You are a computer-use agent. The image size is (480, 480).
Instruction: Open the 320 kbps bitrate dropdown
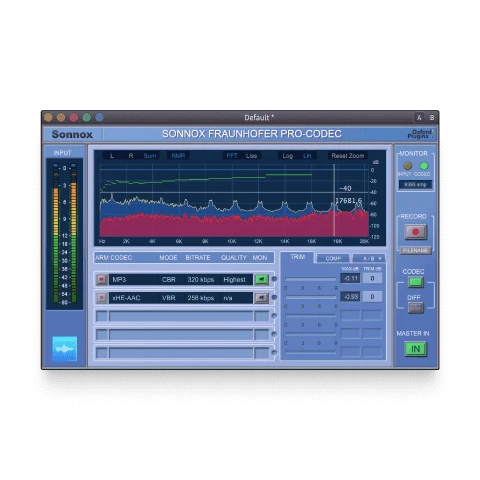click(201, 279)
